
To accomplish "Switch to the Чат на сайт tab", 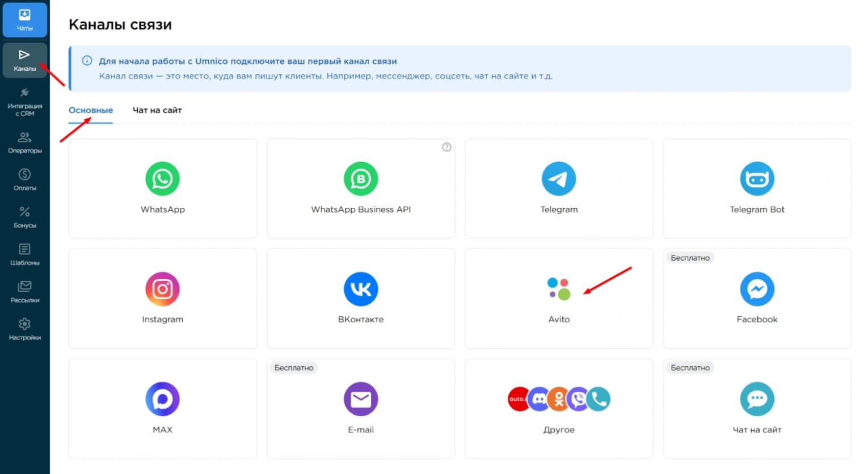I will tap(157, 110).
